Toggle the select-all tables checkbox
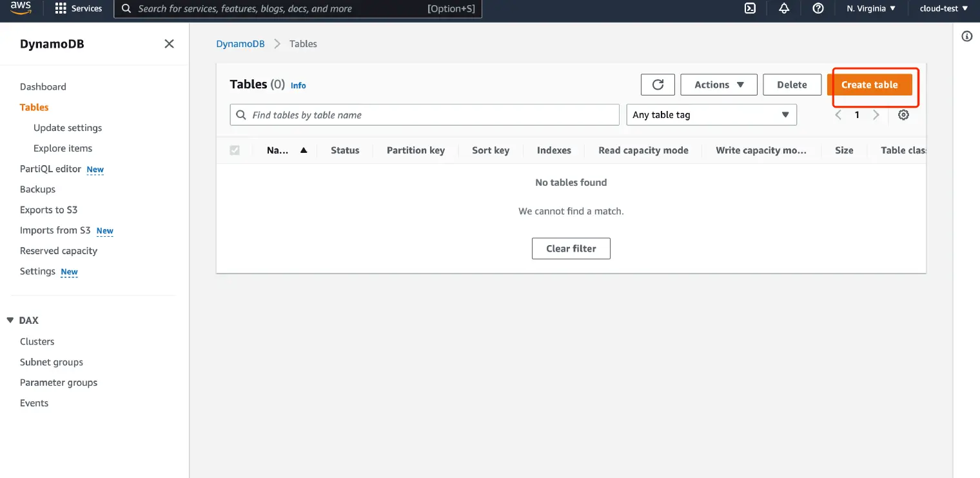This screenshot has width=980, height=478. tap(235, 150)
